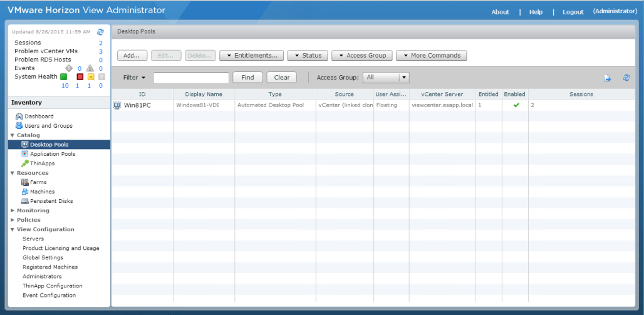The image size is (644, 315).
Task: Click the Dashboard icon in Inventory
Action: pos(19,116)
